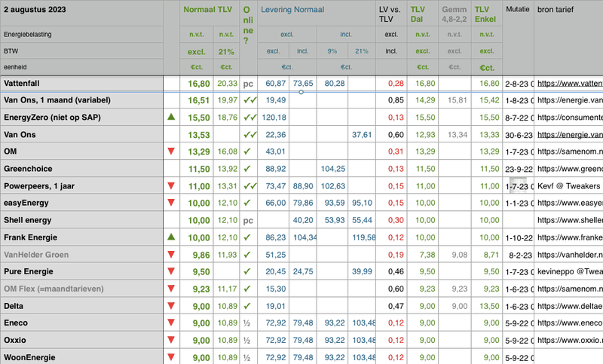The image size is (603, 364).
Task: Click the green up arrow beside Frank Energie
Action: (172, 237)
